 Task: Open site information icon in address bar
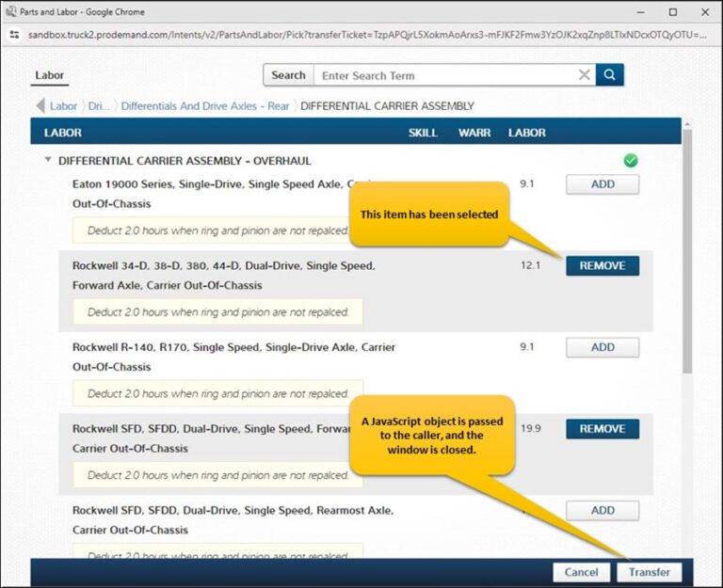pos(15,34)
